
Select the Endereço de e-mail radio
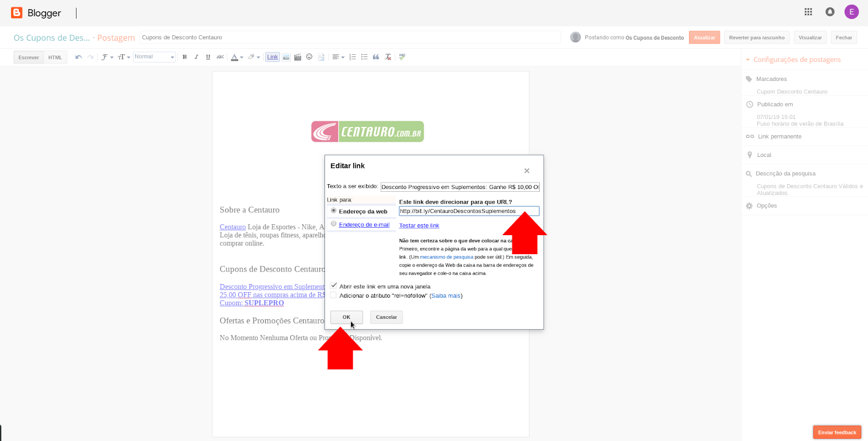pyautogui.click(x=334, y=224)
